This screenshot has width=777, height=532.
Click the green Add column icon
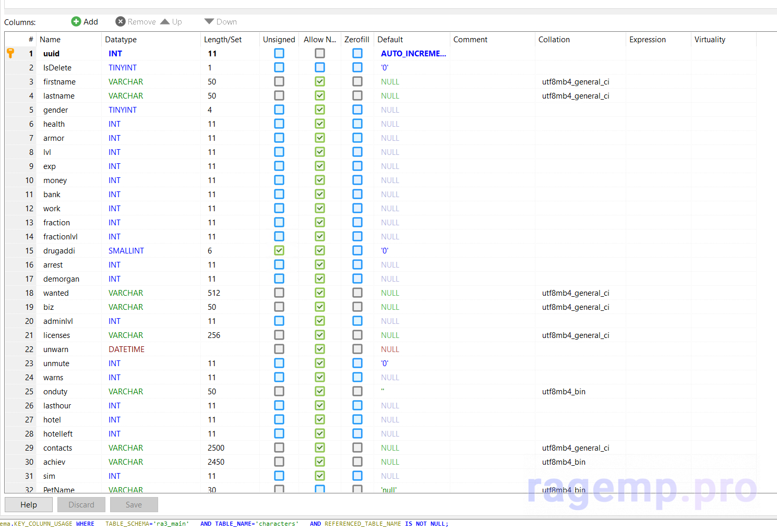tap(76, 21)
